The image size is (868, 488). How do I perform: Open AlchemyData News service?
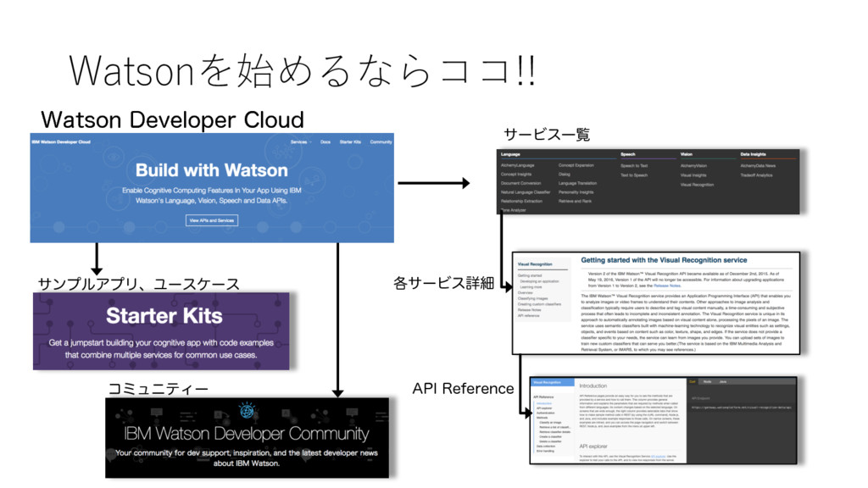(758, 165)
